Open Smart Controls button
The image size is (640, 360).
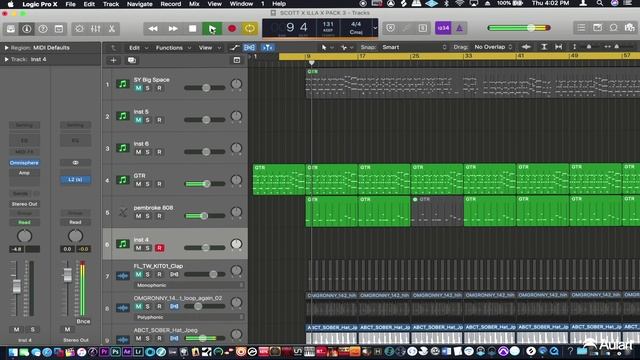[79, 29]
